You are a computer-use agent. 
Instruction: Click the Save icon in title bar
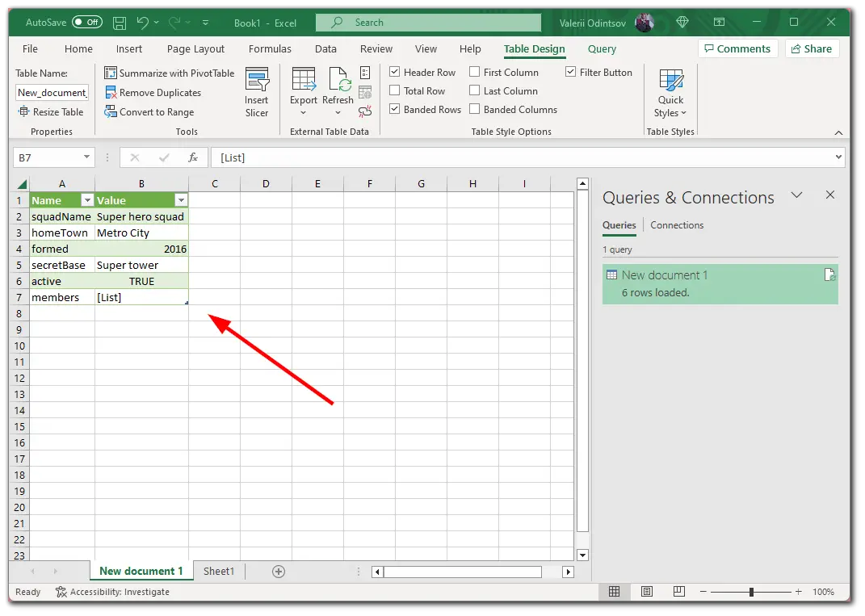tap(120, 23)
